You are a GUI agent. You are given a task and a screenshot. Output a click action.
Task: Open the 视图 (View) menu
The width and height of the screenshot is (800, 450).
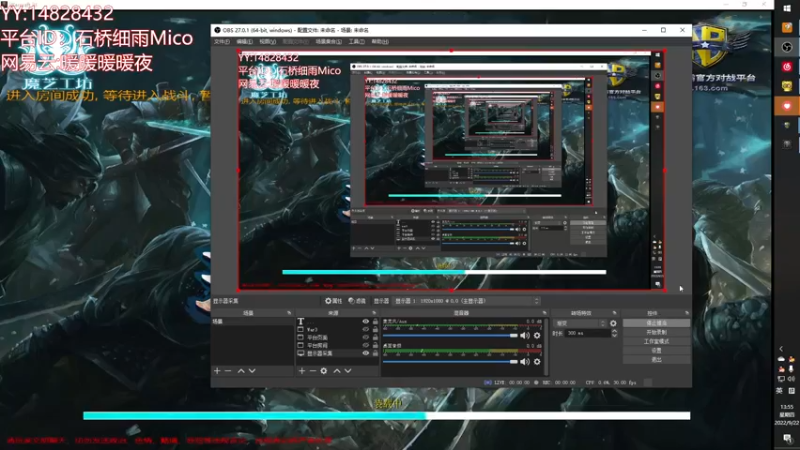(x=267, y=41)
